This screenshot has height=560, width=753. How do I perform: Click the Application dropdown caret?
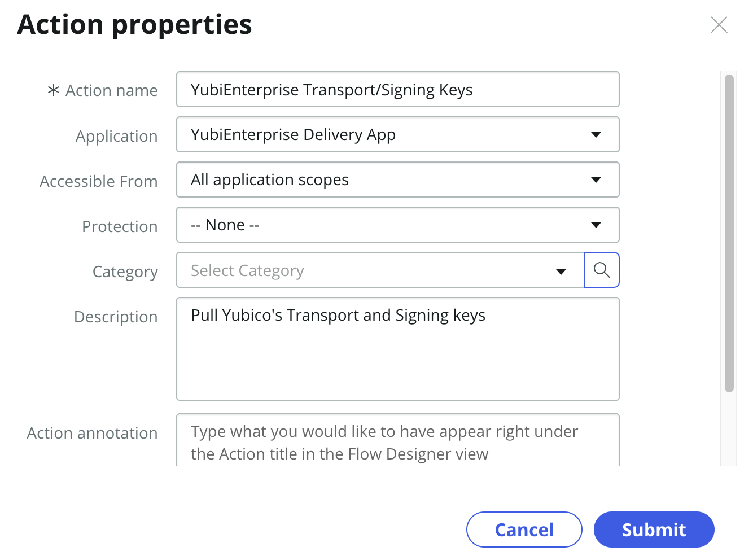coord(596,134)
